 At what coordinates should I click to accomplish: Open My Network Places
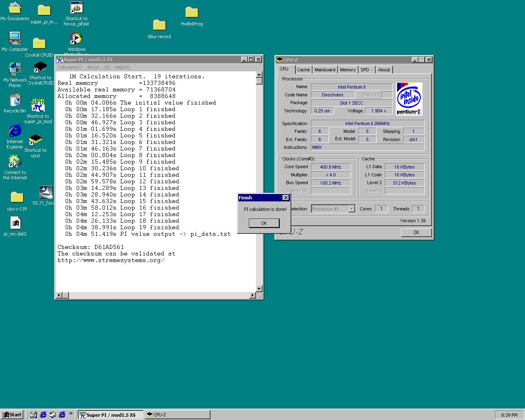[x=15, y=75]
